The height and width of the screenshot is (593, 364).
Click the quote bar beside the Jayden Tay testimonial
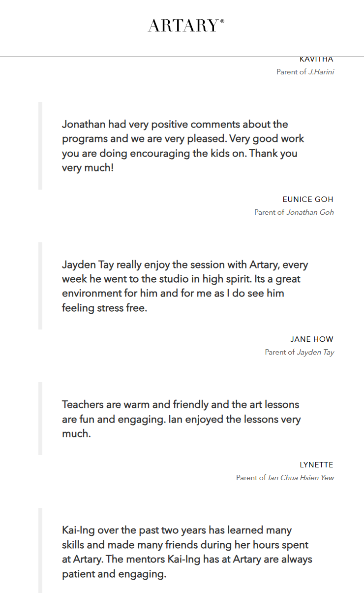(x=40, y=286)
